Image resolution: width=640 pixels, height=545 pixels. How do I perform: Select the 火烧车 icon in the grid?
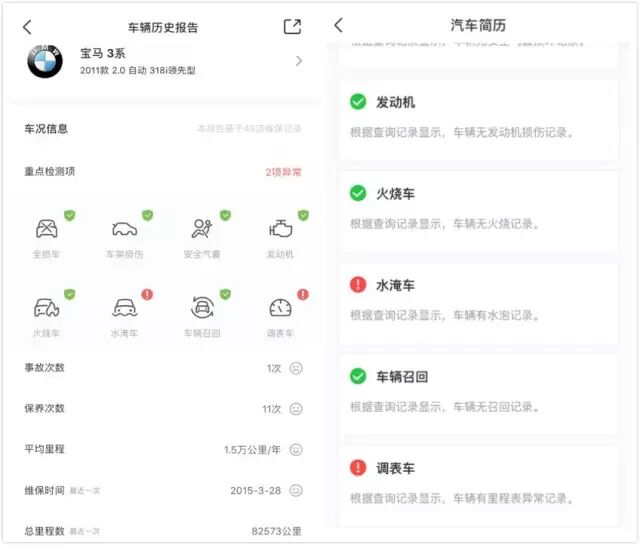(x=47, y=308)
